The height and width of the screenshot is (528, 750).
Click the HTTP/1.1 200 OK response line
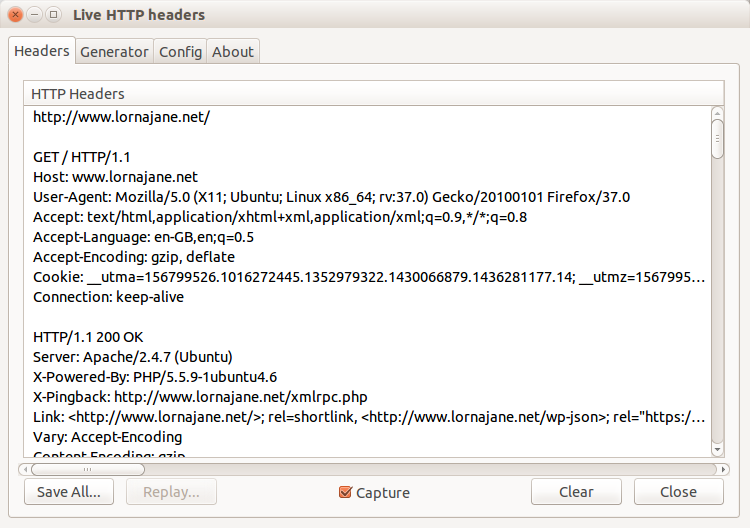click(x=88, y=337)
